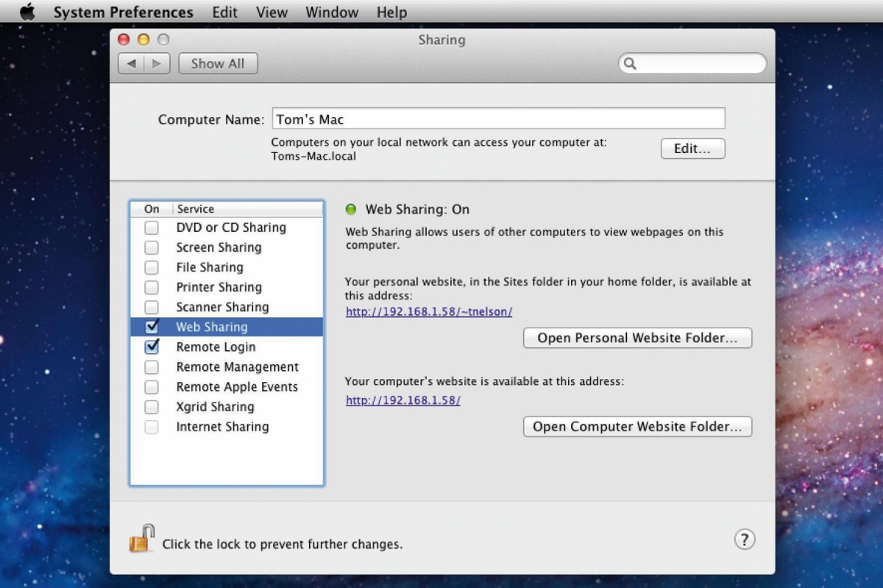Screen dimensions: 883x588
Task: Select the Scanner Sharing service row
Action: (x=227, y=308)
